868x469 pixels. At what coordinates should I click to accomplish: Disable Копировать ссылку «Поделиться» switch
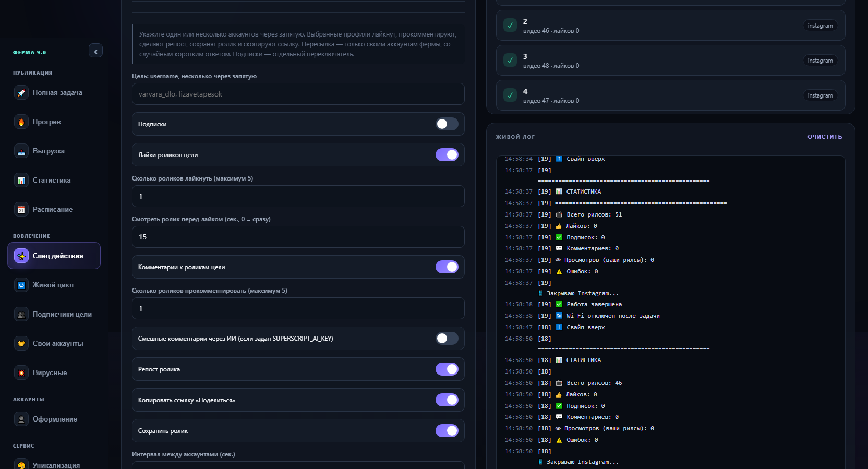447,400
